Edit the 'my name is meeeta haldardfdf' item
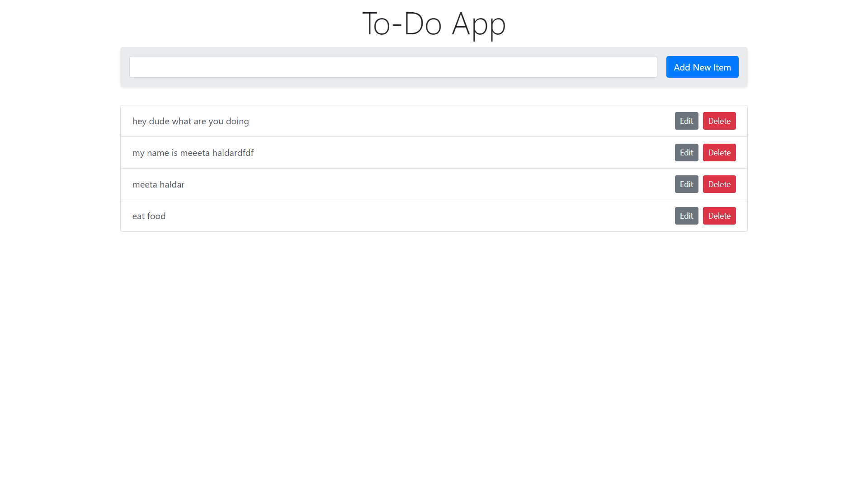The height and width of the screenshot is (488, 868). (686, 153)
